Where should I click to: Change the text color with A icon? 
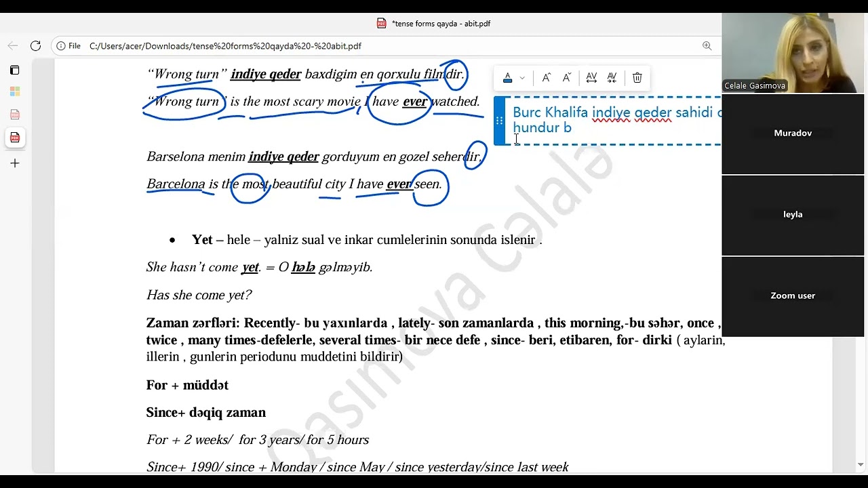(x=507, y=78)
